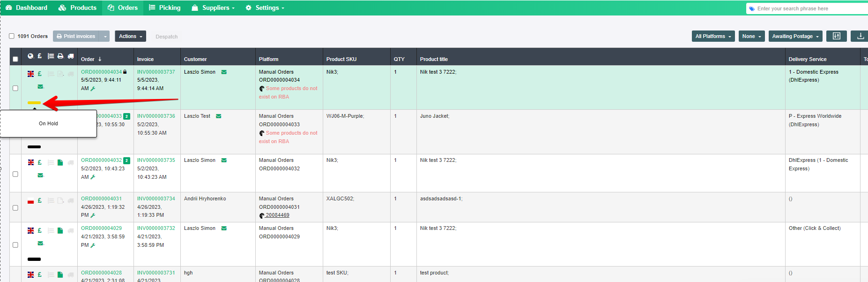Click the green document icon in ORD0000004032 row
Viewport: 868px width, 282px height.
click(60, 162)
